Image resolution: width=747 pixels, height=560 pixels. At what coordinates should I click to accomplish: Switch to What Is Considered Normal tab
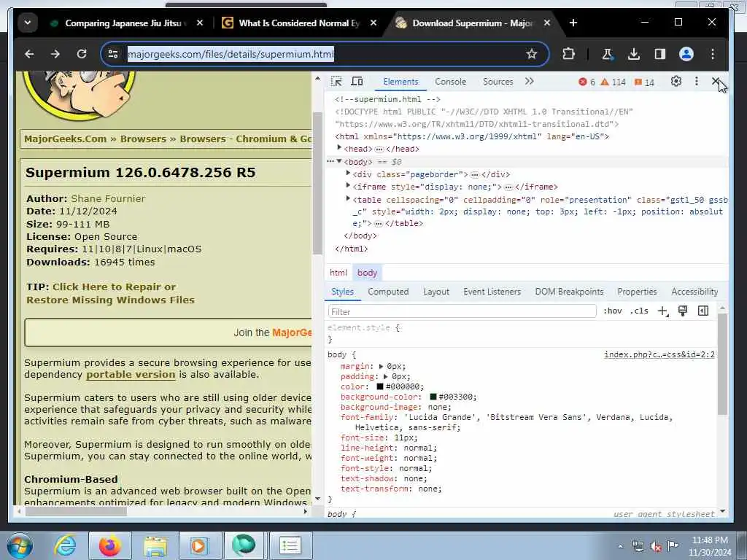tap(299, 23)
